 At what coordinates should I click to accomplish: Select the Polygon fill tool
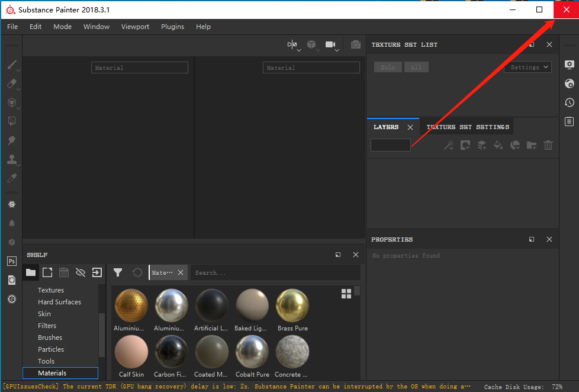(x=12, y=121)
